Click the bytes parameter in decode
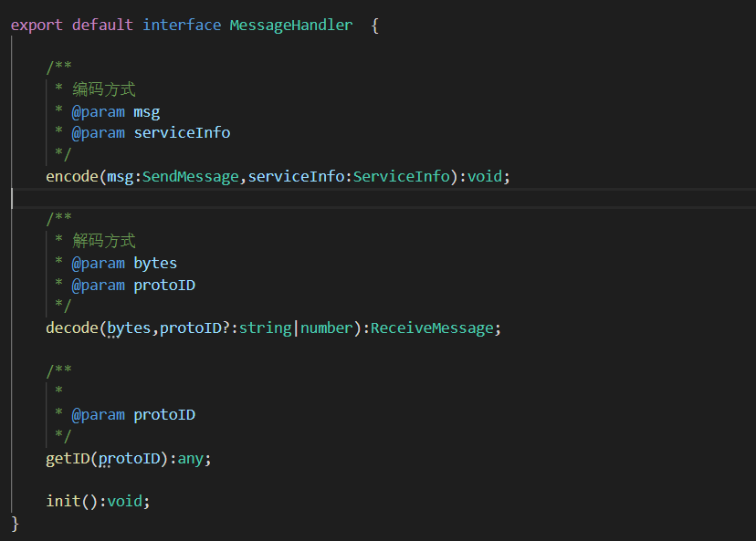The height and width of the screenshot is (541, 756). [x=129, y=328]
